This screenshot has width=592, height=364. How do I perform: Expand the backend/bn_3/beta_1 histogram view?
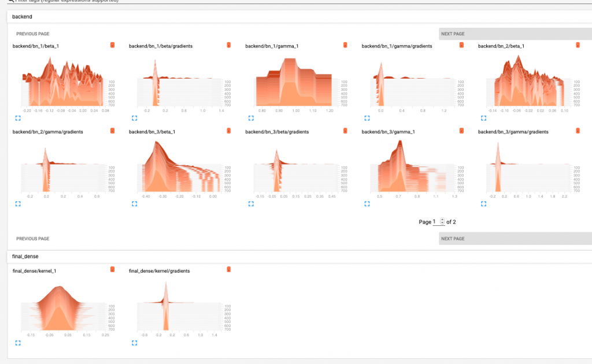coord(134,204)
